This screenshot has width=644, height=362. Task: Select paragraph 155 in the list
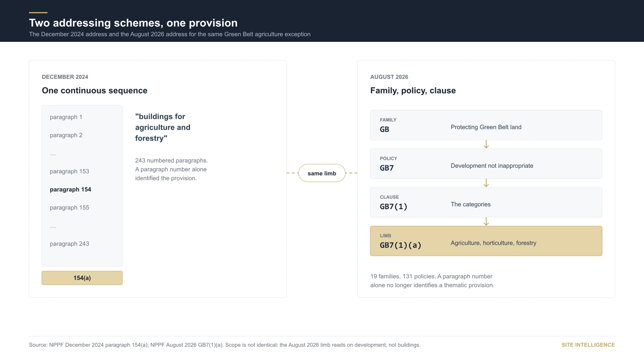[x=70, y=208]
